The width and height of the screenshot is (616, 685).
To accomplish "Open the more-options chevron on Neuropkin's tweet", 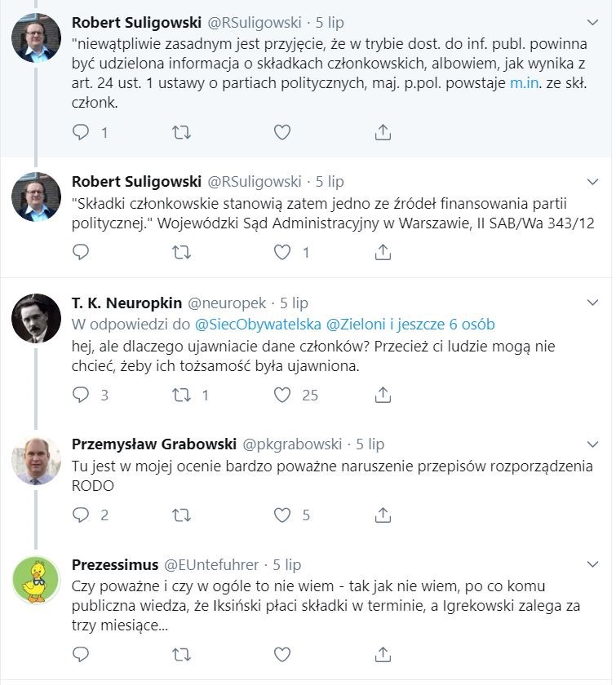I will point(593,303).
